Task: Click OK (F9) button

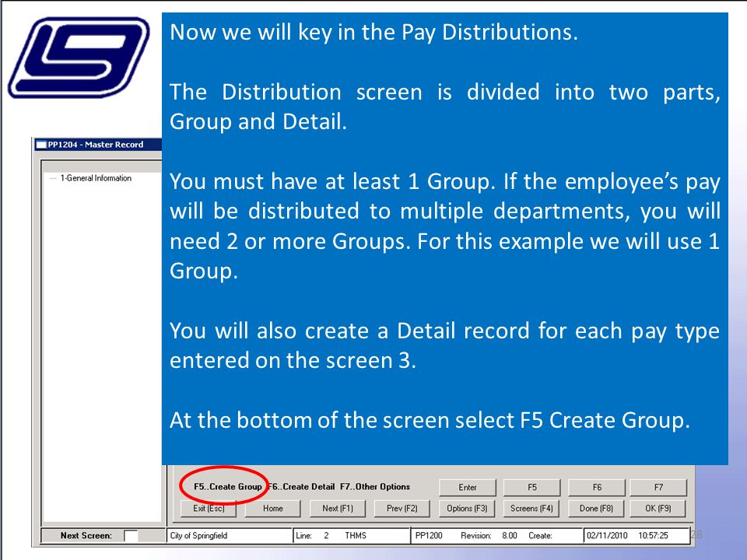Action: [x=658, y=508]
